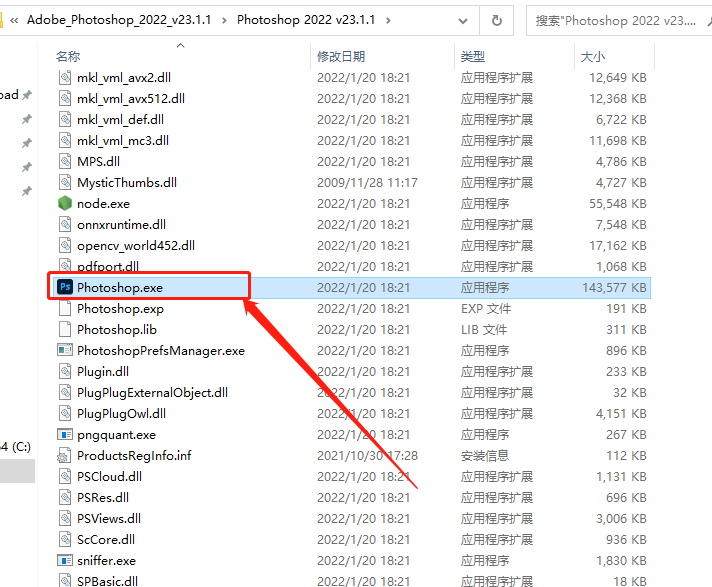Click the PSRes.dll file icon
The width and height of the screenshot is (712, 587).
65,497
